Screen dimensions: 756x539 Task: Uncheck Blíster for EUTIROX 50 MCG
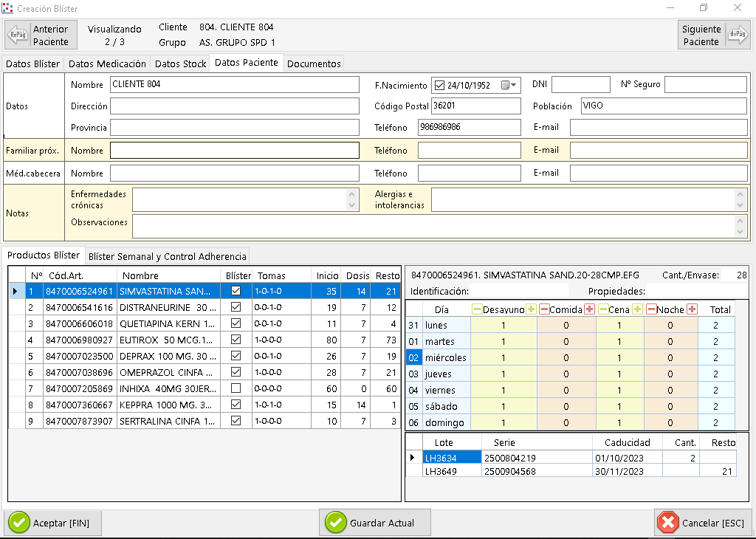(236, 340)
